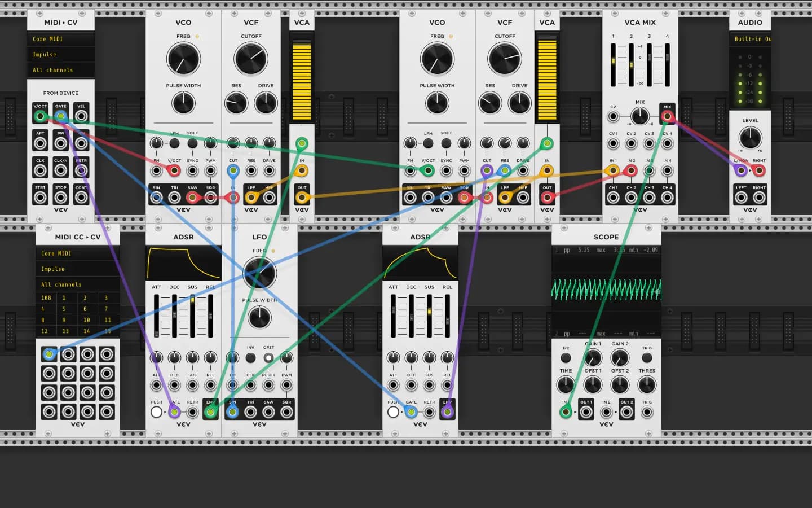The height and width of the screenshot is (508, 812).
Task: Click the CH 1 output jack on VCA MIX
Action: [613, 198]
